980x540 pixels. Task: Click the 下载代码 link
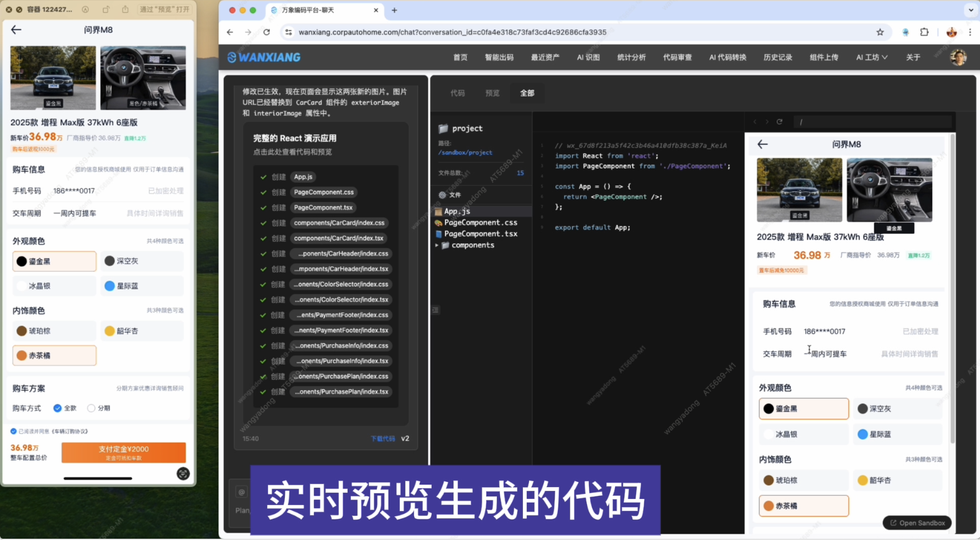pyautogui.click(x=383, y=439)
